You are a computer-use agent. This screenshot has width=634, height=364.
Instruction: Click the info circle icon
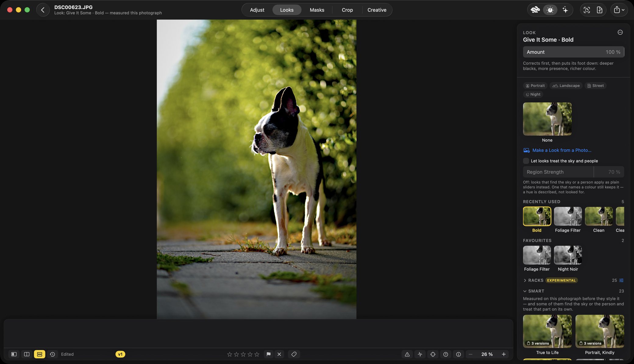[458, 354]
